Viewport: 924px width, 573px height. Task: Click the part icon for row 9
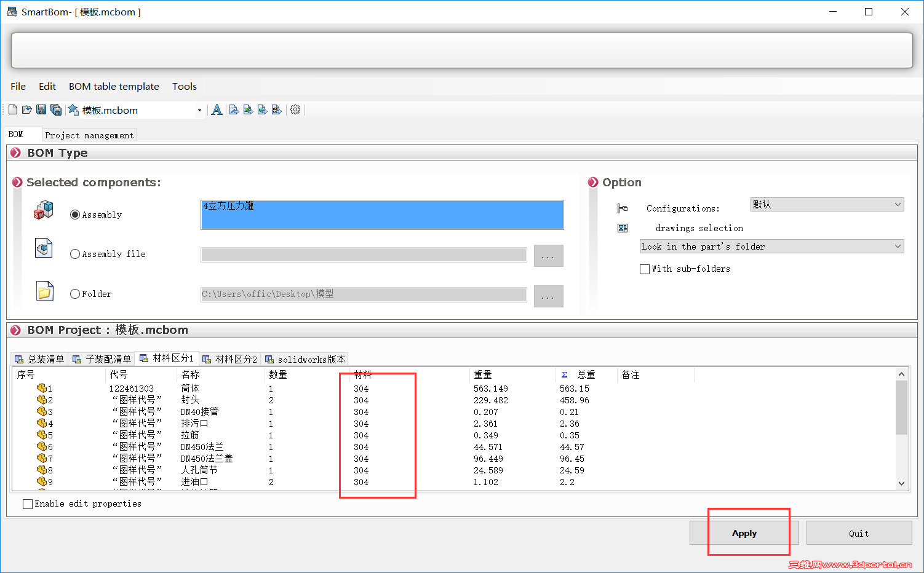[x=42, y=481]
